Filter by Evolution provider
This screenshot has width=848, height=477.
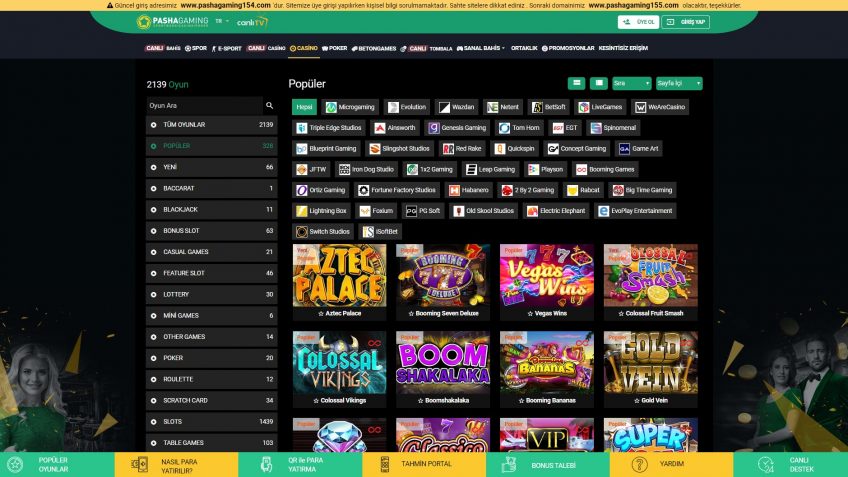pyautogui.click(x=408, y=107)
